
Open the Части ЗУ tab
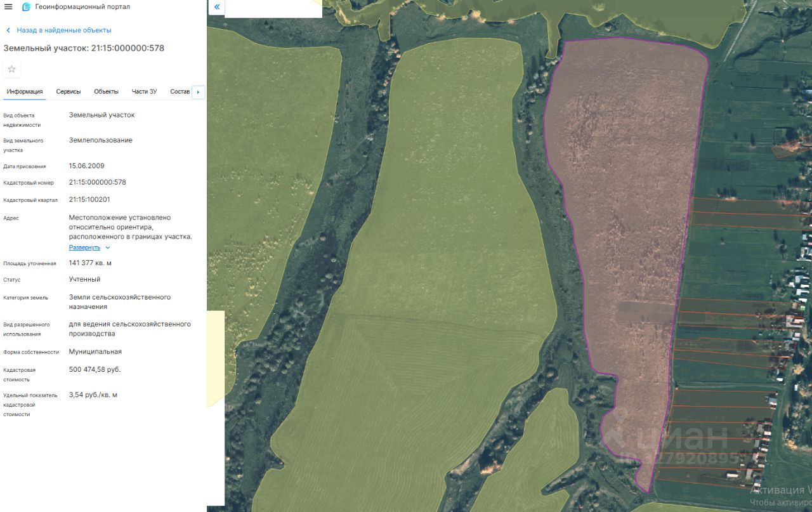point(144,92)
